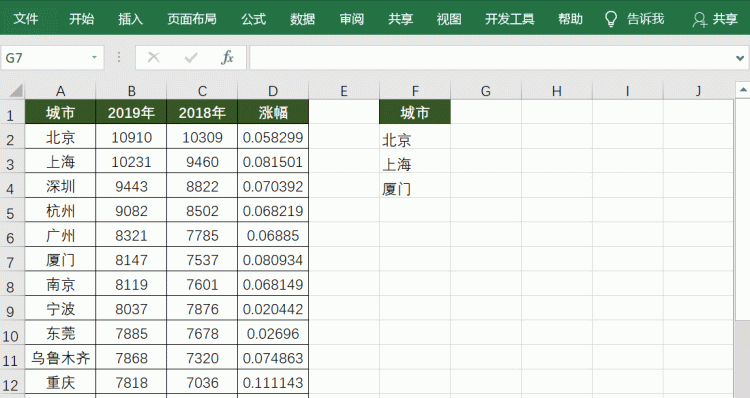Image resolution: width=750 pixels, height=398 pixels.
Task: Select column E header
Action: pyautogui.click(x=344, y=91)
